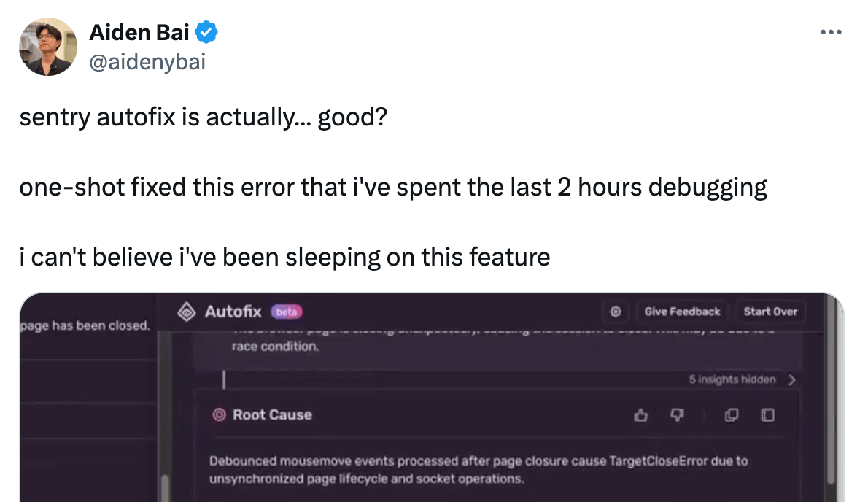Click Start Over in the Autofix header
The image size is (868, 502).
(771, 311)
